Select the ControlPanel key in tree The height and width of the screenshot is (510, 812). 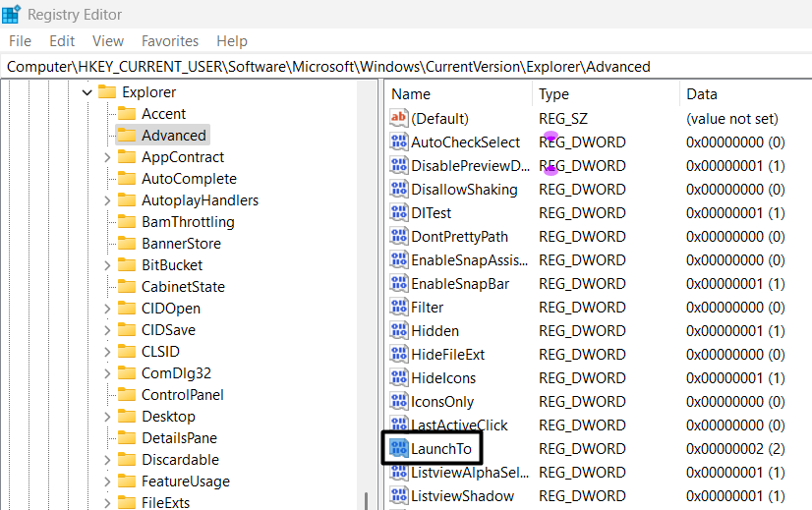tap(182, 395)
